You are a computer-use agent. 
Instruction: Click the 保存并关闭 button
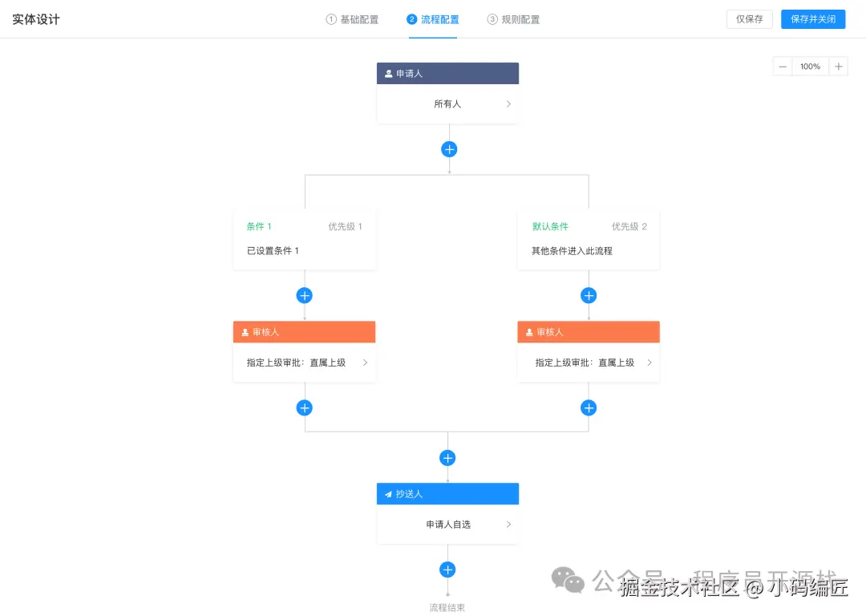pos(813,18)
